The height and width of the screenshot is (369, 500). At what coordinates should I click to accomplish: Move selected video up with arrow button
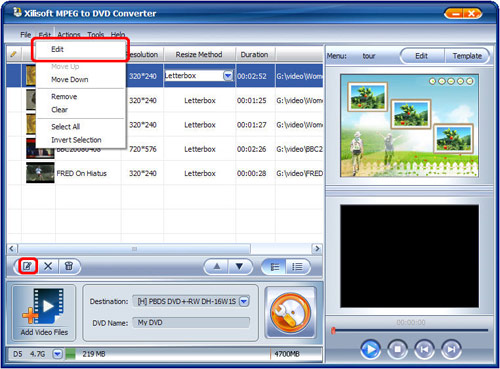click(x=217, y=266)
